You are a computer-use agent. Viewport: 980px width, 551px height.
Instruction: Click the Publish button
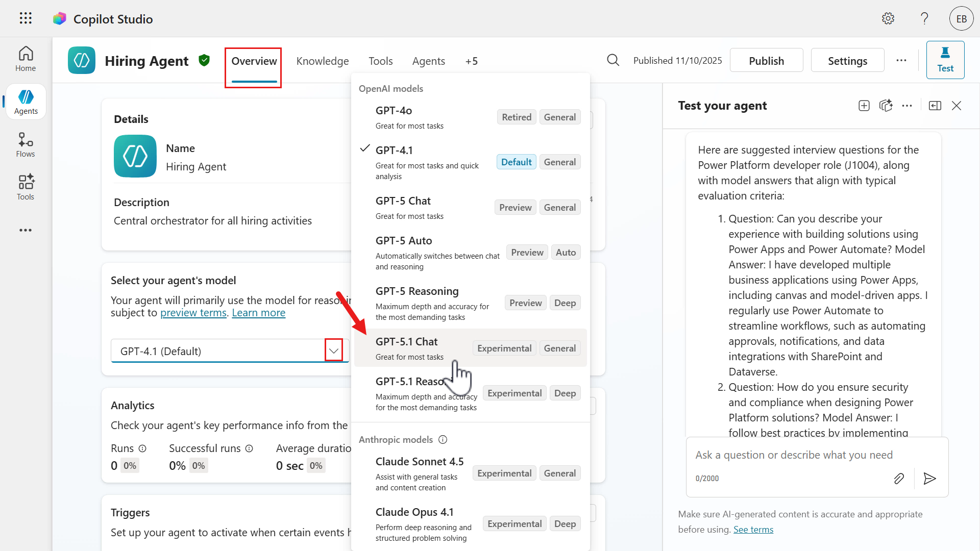click(x=766, y=61)
